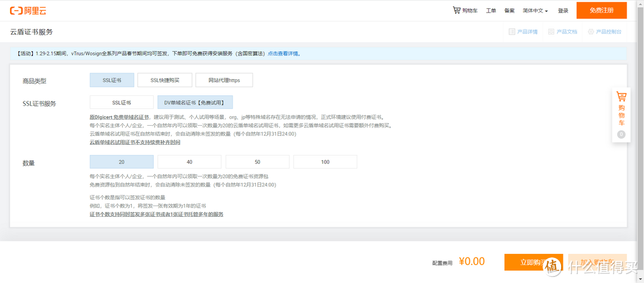
Task: Click the SSL证书服务 label
Action: pyautogui.click(x=39, y=103)
